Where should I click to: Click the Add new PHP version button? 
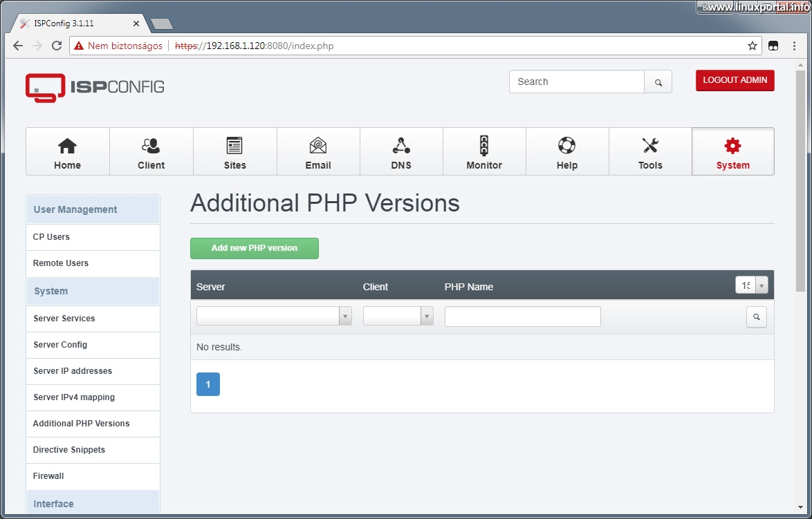(x=255, y=248)
